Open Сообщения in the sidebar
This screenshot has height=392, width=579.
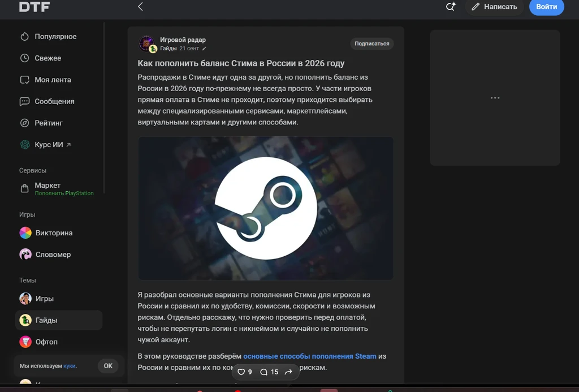[x=54, y=101]
